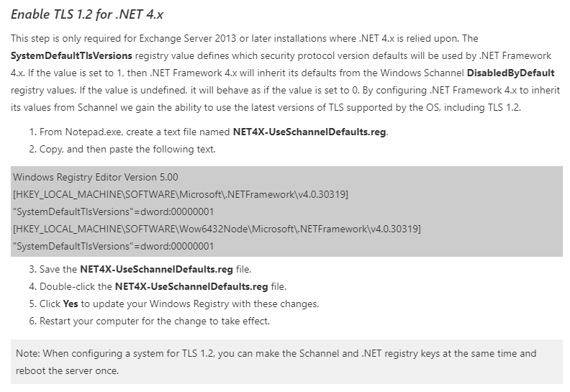This screenshot has width=570, height=392.
Task: Click the bold 'Yes' in step 5
Action: click(x=71, y=304)
